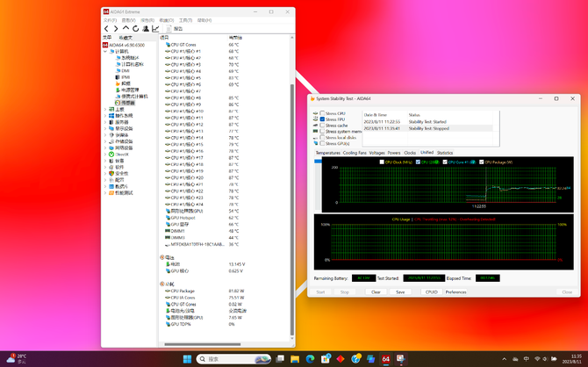Click the Save button

tap(400, 292)
